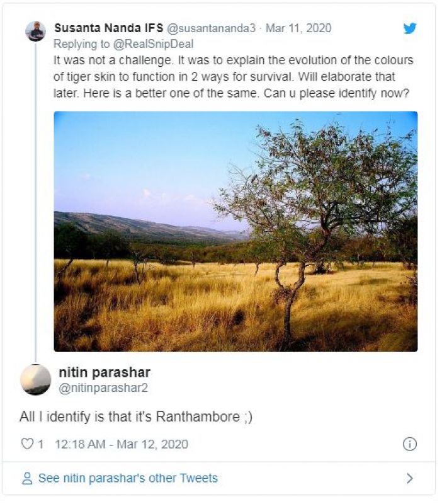Open the @nitinparashar2 handle
The image size is (442, 504).
(103, 388)
